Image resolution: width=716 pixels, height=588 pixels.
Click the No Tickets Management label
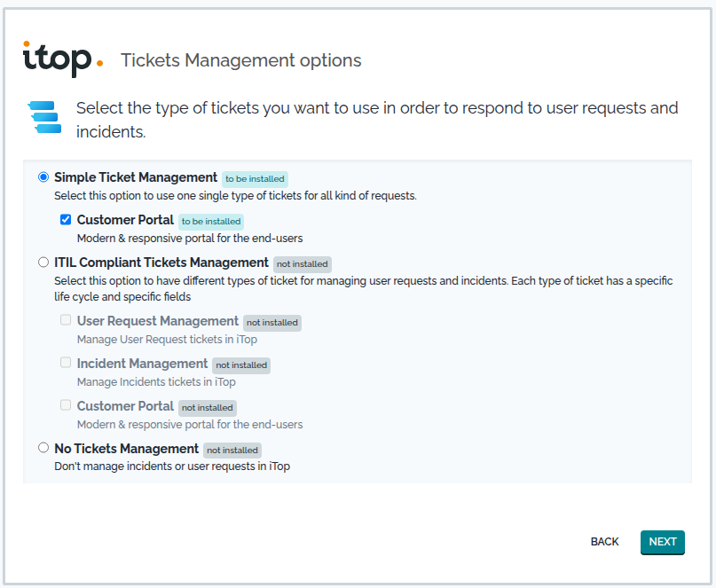[x=127, y=449]
